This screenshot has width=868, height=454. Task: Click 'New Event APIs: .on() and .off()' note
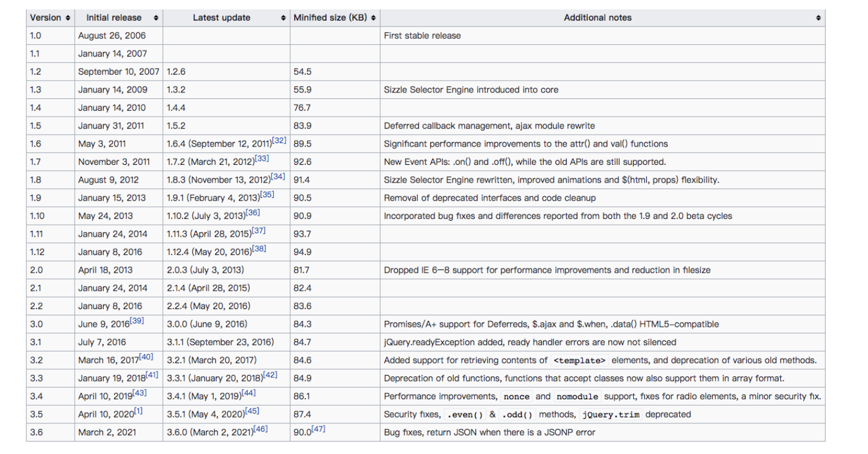point(525,162)
